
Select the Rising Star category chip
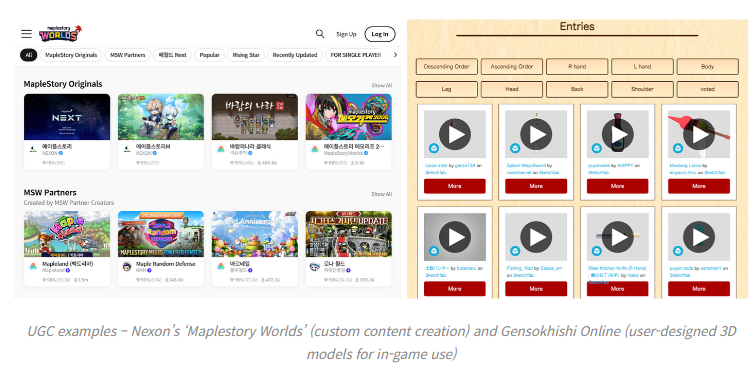(x=246, y=55)
